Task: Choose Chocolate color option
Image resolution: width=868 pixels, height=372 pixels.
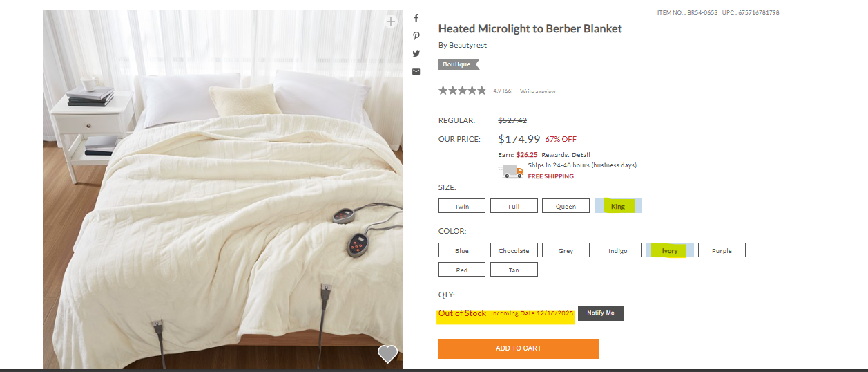Action: [514, 250]
